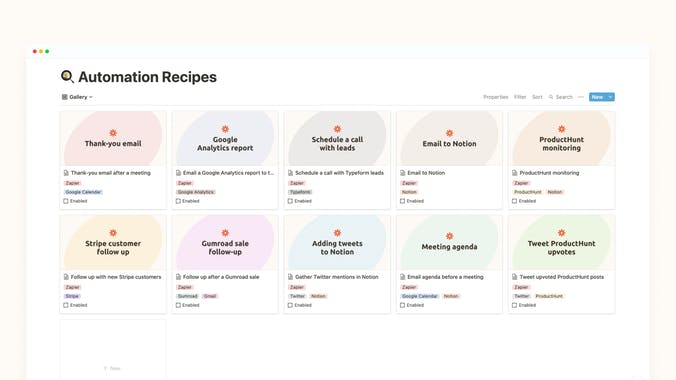
Task: Click gear icon on Adding tweets to Notion cover
Action: 337,233
